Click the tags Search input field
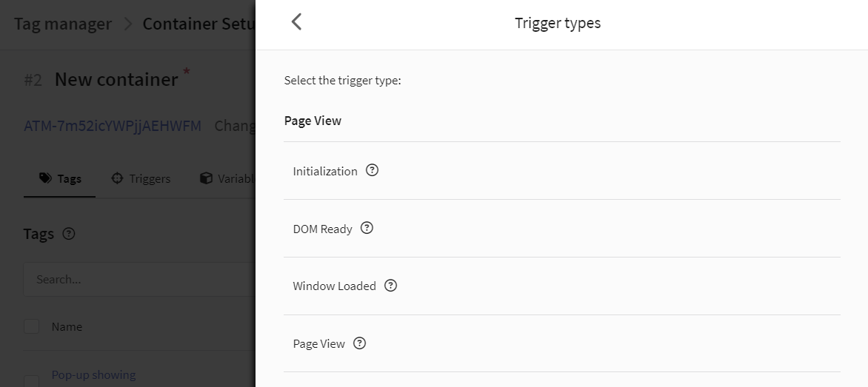868x387 pixels. click(139, 279)
